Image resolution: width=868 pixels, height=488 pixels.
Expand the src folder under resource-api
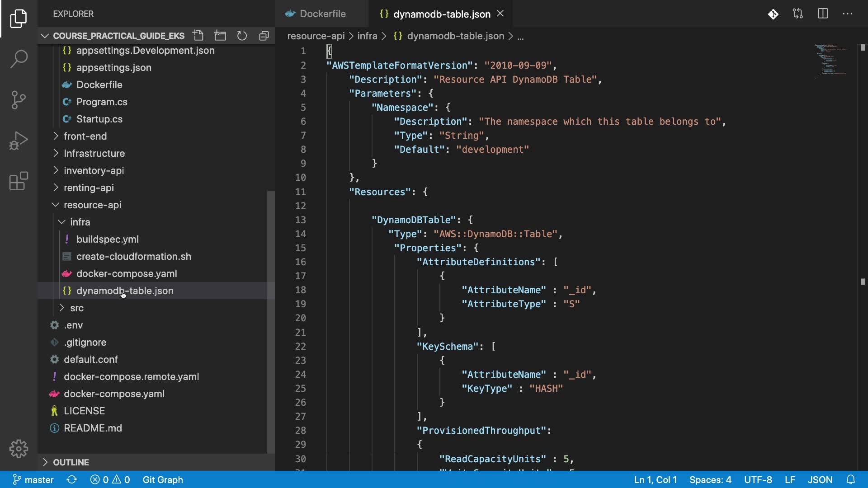pyautogui.click(x=77, y=308)
